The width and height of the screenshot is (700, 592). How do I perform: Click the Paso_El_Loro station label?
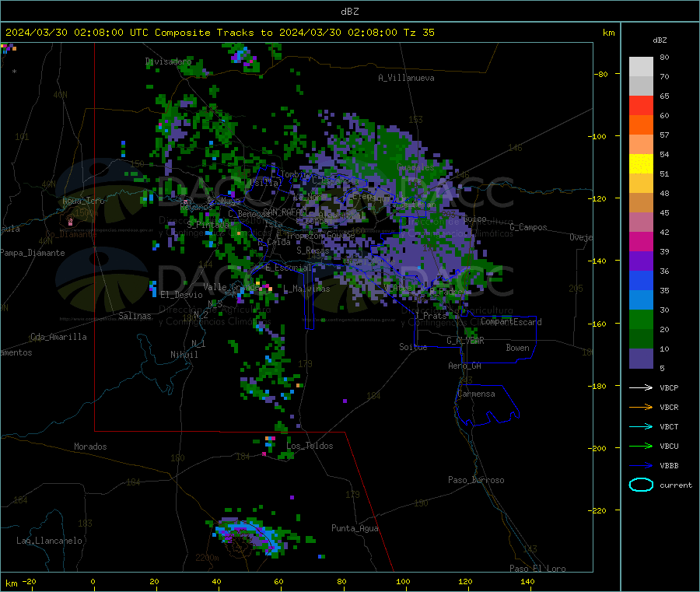pyautogui.click(x=537, y=569)
